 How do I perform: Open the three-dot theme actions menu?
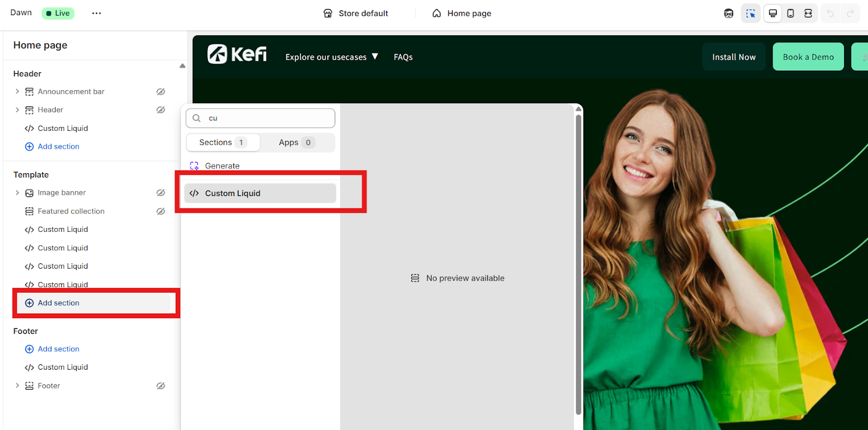(x=97, y=14)
